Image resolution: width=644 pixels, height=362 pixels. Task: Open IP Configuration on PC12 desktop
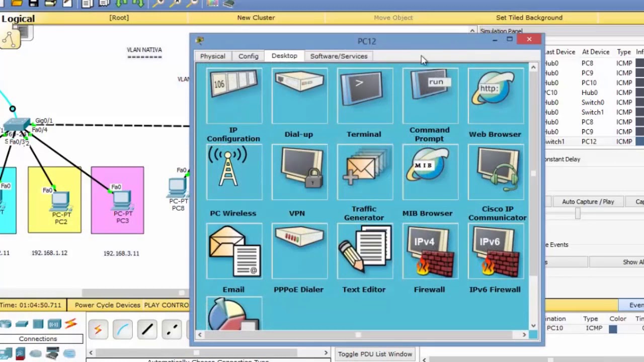[x=234, y=96]
